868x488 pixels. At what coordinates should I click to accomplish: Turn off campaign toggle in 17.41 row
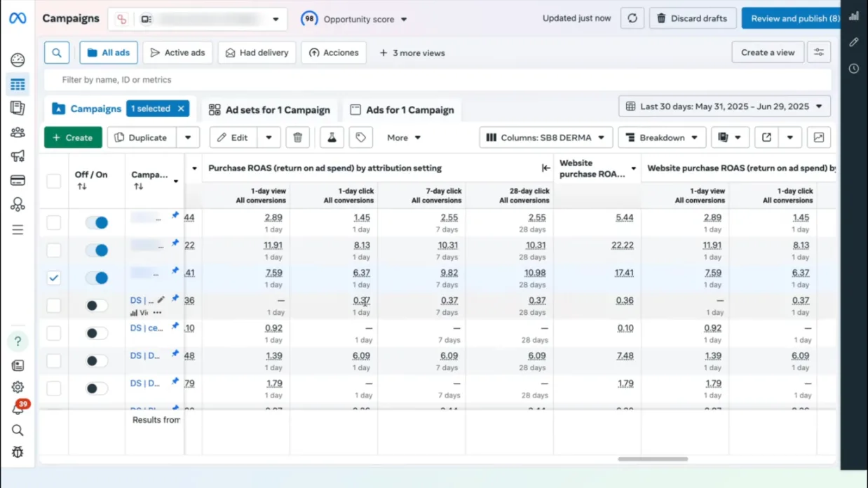tap(97, 278)
